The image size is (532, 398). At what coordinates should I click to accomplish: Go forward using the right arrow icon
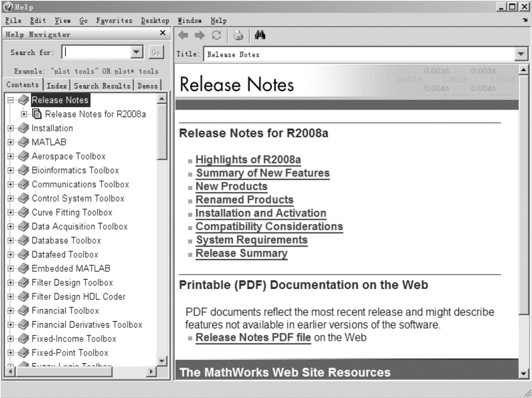tap(200, 35)
